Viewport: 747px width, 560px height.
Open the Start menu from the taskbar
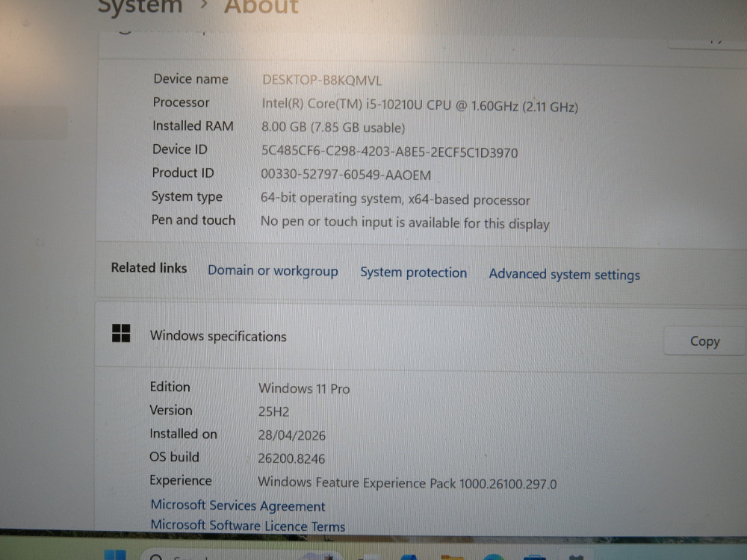pyautogui.click(x=115, y=556)
